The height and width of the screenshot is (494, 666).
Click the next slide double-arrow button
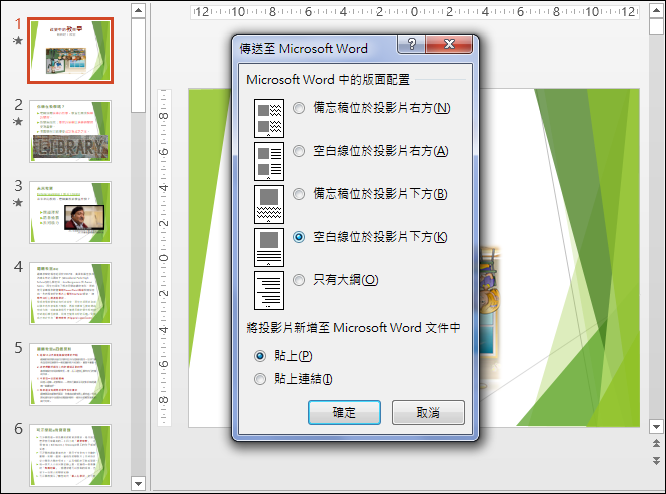[656, 460]
